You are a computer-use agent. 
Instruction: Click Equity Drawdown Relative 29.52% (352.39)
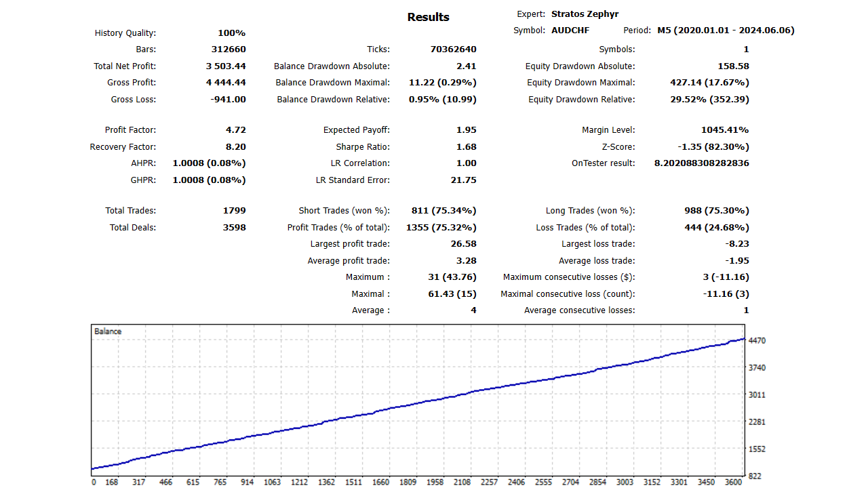[x=709, y=100]
